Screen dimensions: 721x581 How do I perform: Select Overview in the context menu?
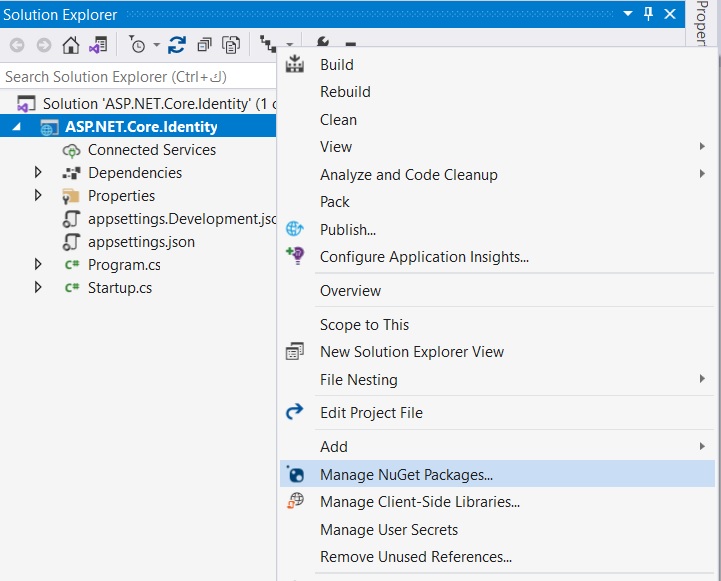point(497,290)
